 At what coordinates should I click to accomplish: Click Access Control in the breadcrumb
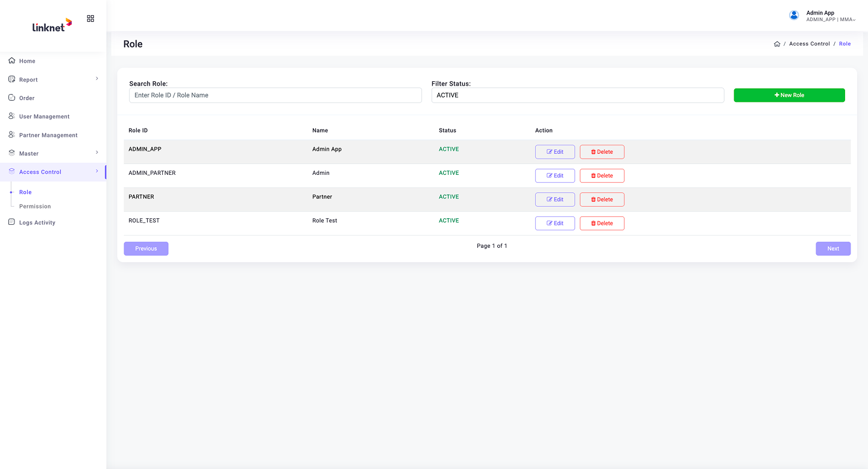pos(810,44)
